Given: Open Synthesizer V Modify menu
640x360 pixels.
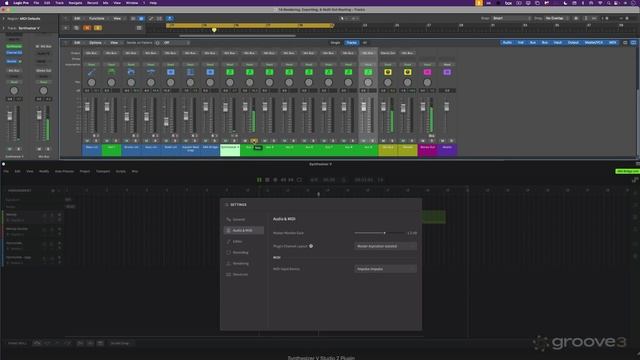Looking at the screenshot, I should pos(44,171).
